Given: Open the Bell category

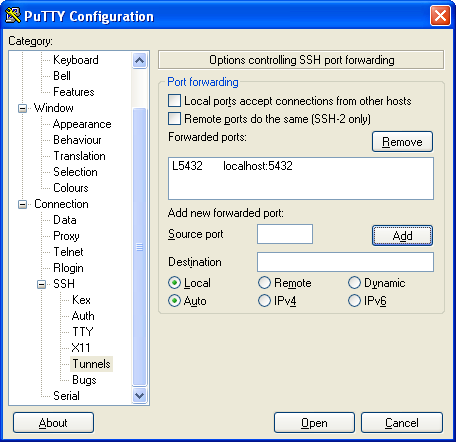Looking at the screenshot, I should click(x=62, y=76).
